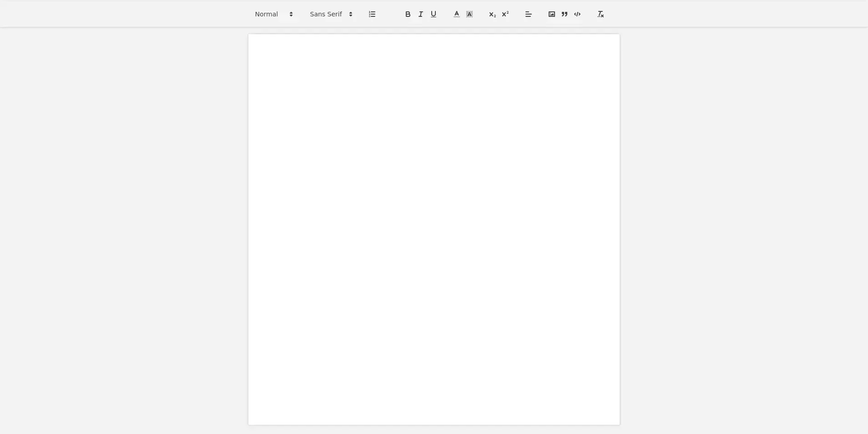Clear text formatting

coord(601,14)
